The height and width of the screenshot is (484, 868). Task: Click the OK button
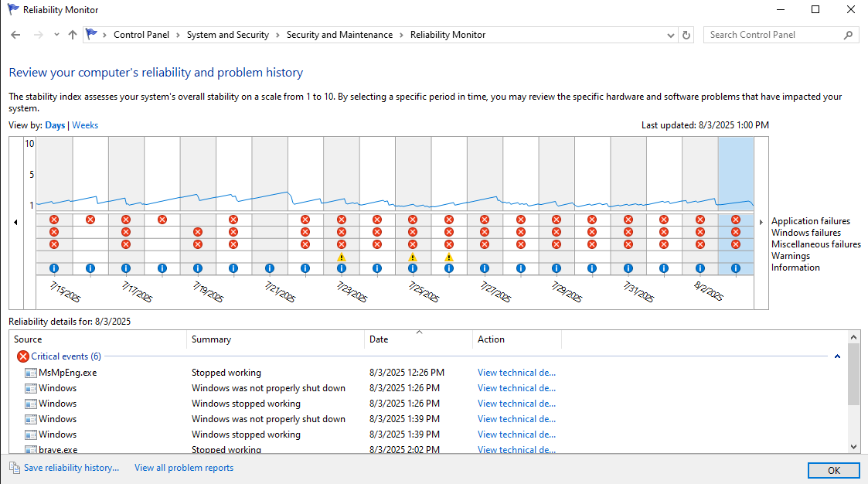click(x=834, y=470)
